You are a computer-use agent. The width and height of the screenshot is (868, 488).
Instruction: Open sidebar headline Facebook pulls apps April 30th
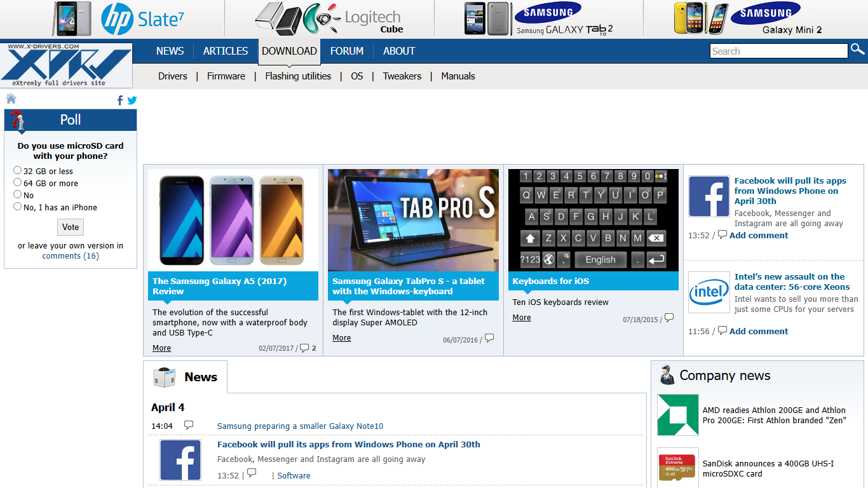(x=790, y=191)
